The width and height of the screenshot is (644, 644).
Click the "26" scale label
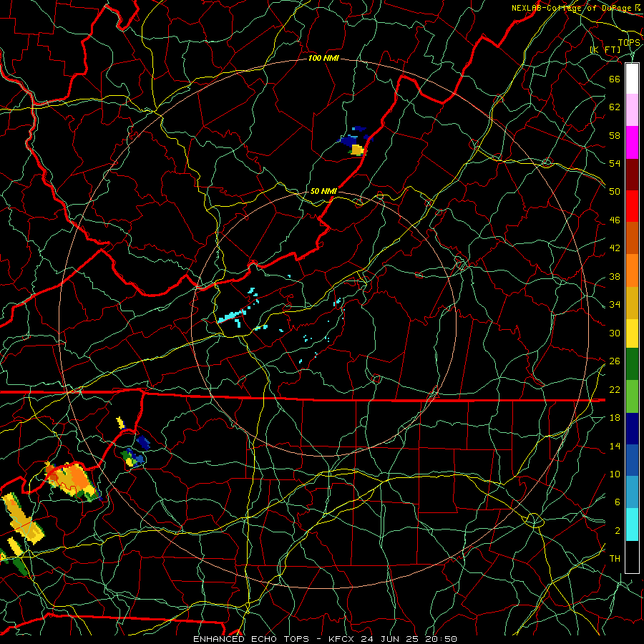pos(615,361)
